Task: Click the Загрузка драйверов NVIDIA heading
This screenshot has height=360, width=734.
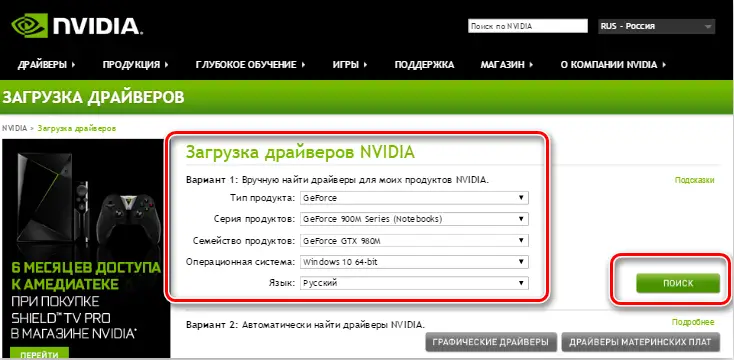Action: point(300,153)
